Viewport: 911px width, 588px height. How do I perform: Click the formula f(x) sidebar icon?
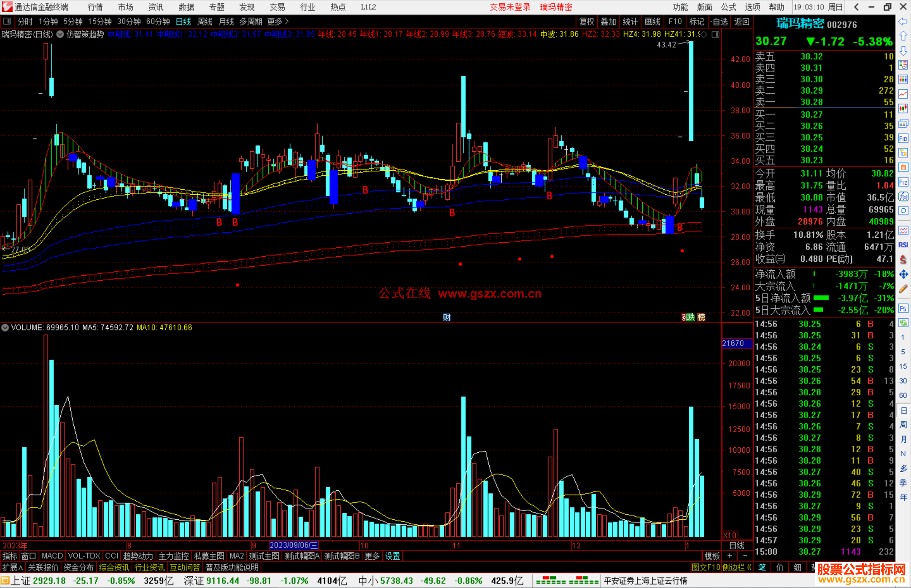click(903, 196)
